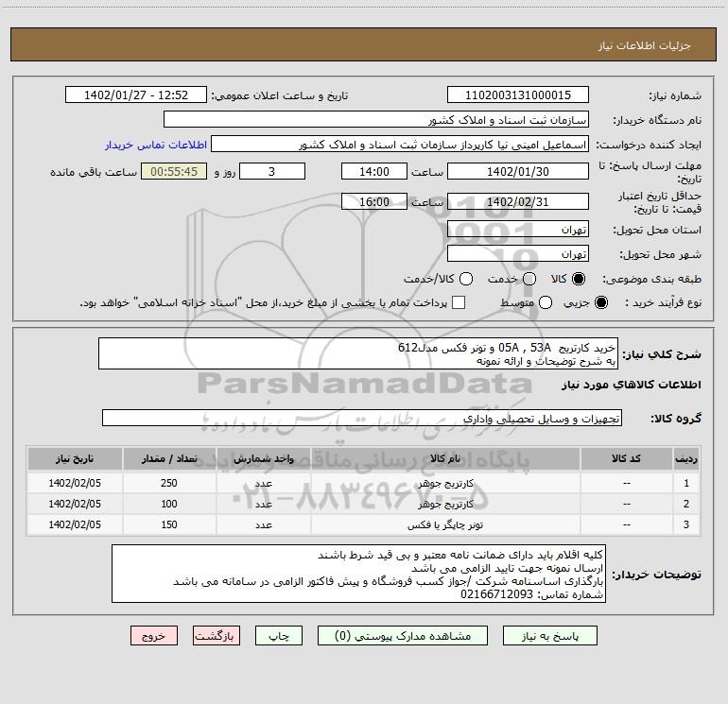The width and height of the screenshot is (728, 704).
Task: Click row 1 need date 1402/02/05
Action: click(x=75, y=483)
